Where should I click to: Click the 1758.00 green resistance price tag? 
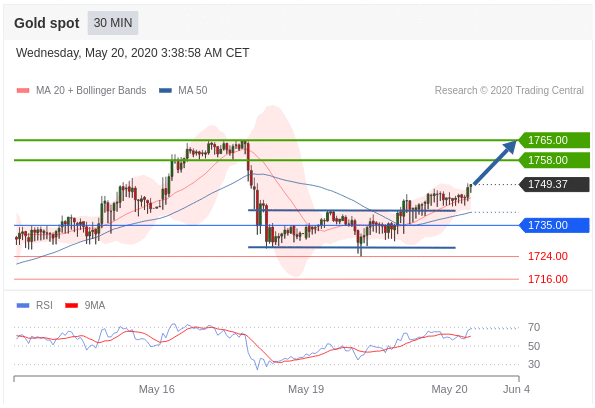[554, 160]
